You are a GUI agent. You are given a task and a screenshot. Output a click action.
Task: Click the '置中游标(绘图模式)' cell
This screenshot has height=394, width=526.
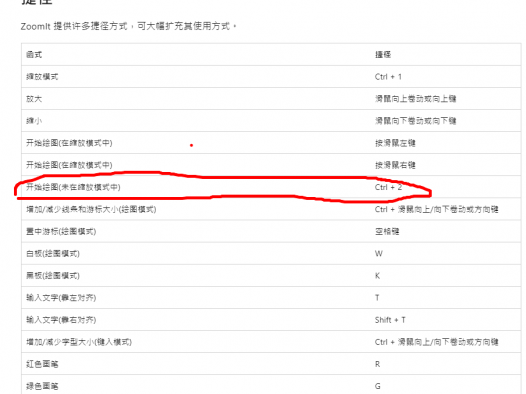[x=61, y=231]
